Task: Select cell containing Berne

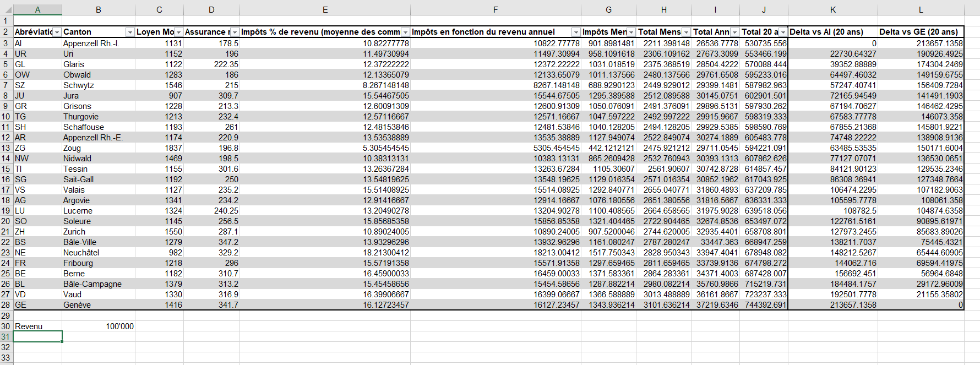Action: [98, 274]
